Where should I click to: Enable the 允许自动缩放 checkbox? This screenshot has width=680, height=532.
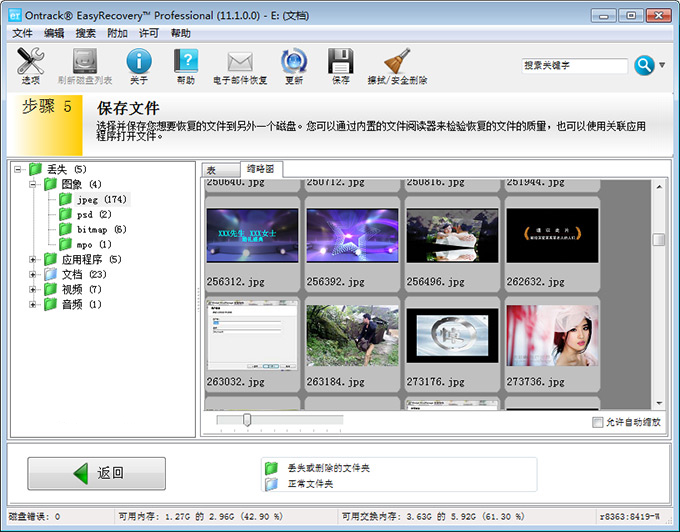[598, 422]
